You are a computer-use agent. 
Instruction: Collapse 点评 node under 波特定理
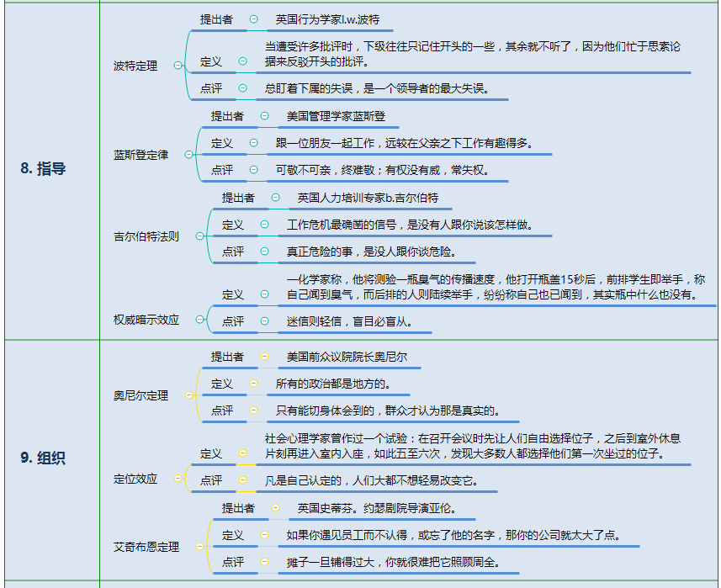click(243, 87)
